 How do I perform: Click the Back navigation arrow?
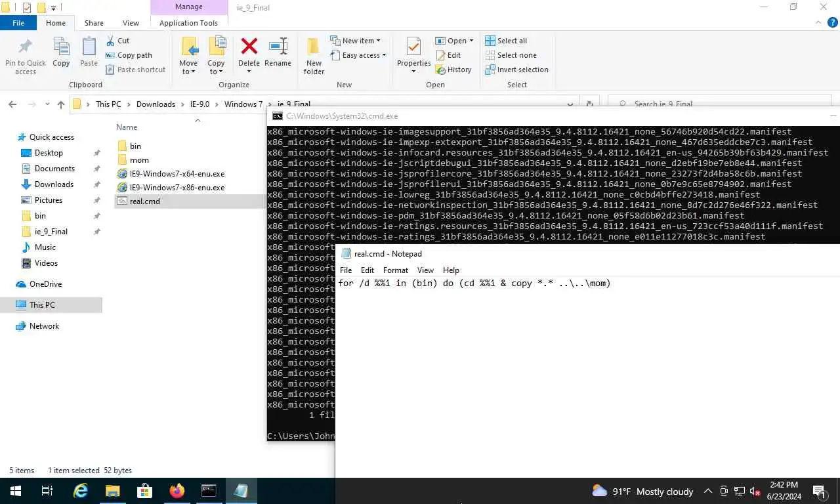click(12, 104)
